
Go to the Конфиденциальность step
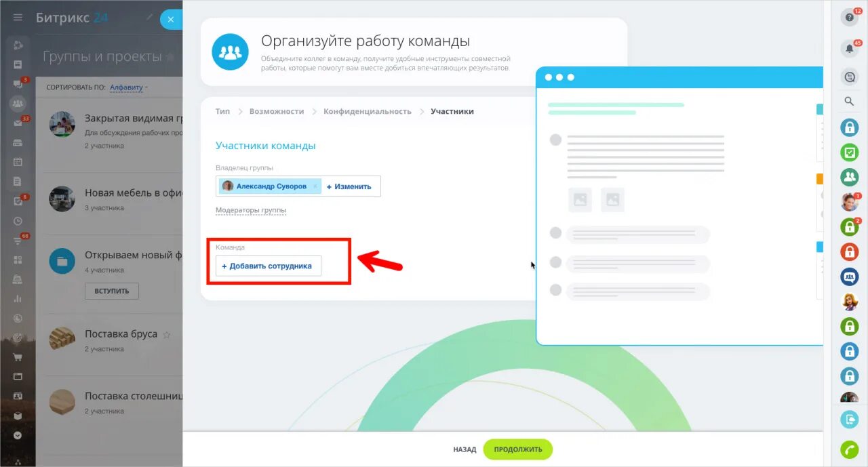pyautogui.click(x=368, y=111)
